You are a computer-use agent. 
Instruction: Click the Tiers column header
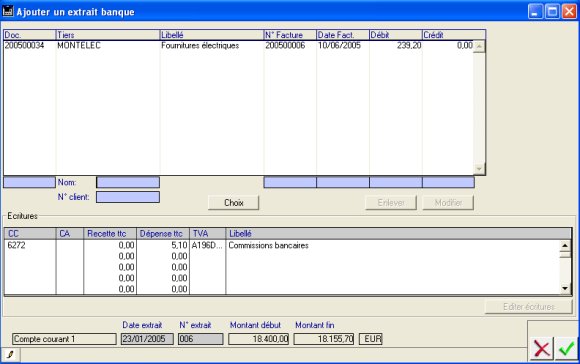[108, 35]
